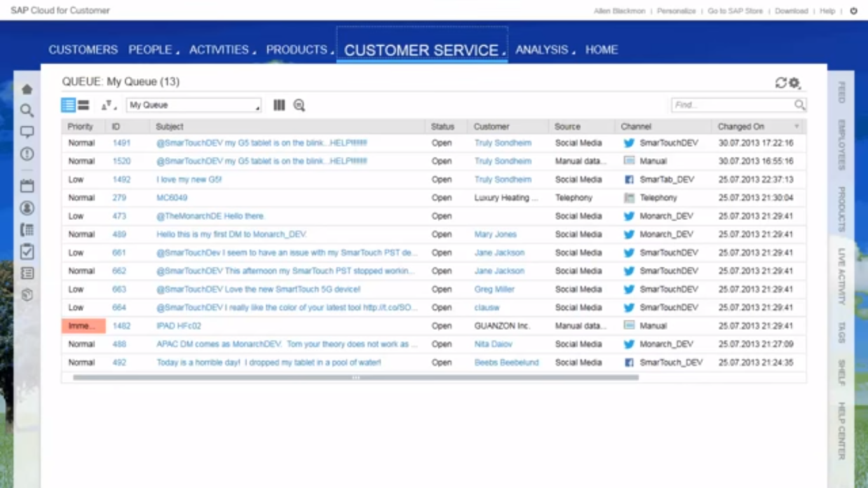Click the Twitter icon in row 1491
Image resolution: width=868 pixels, height=488 pixels.
pos(629,143)
